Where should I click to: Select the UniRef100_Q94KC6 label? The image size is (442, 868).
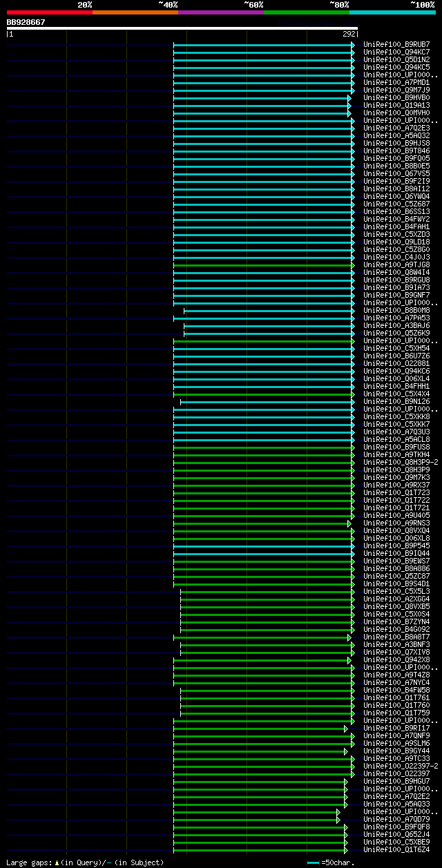[x=396, y=371]
